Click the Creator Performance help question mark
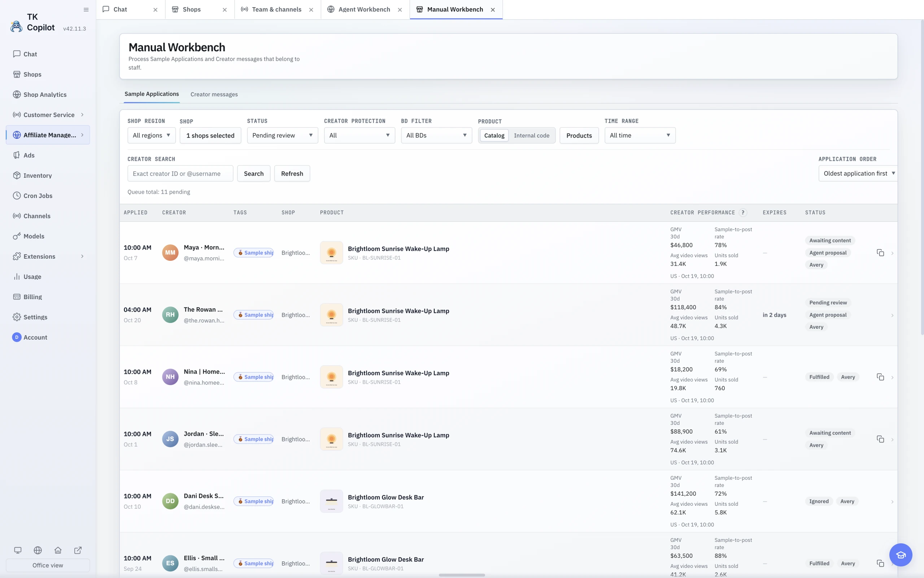 pyautogui.click(x=743, y=212)
